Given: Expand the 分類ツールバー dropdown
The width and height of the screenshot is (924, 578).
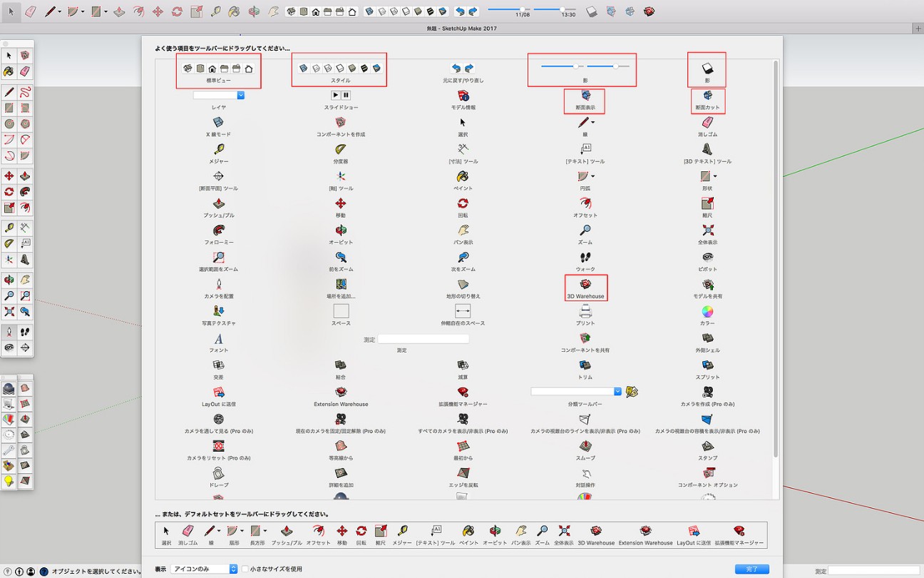Looking at the screenshot, I should 577,392.
